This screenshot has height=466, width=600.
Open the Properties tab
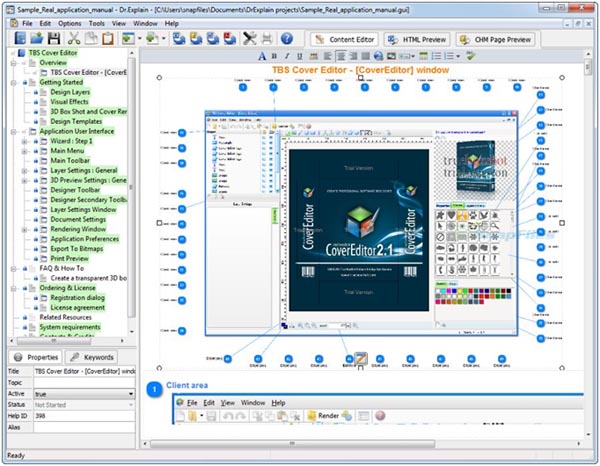point(36,357)
